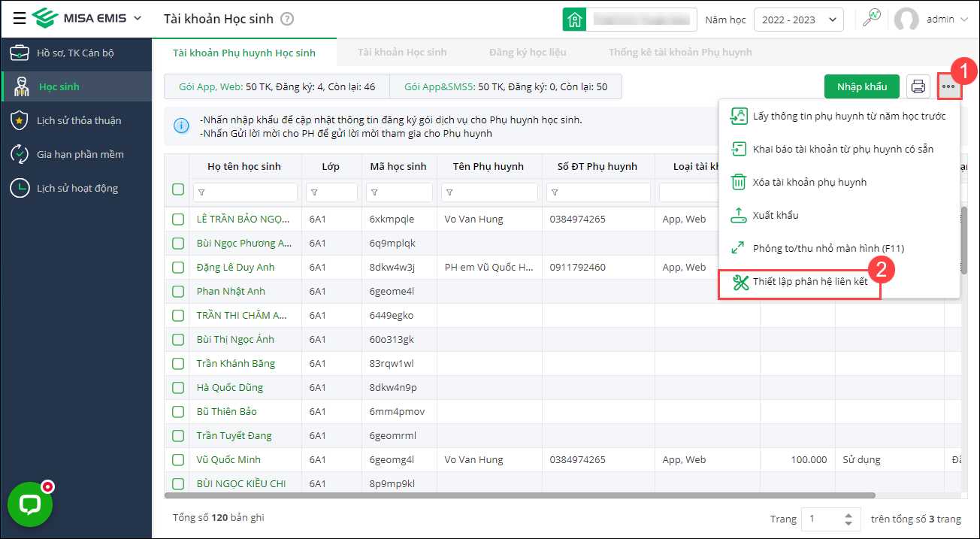Click the briefcase icon in sidebar
Viewport: 980px width, 539px height.
20,53
